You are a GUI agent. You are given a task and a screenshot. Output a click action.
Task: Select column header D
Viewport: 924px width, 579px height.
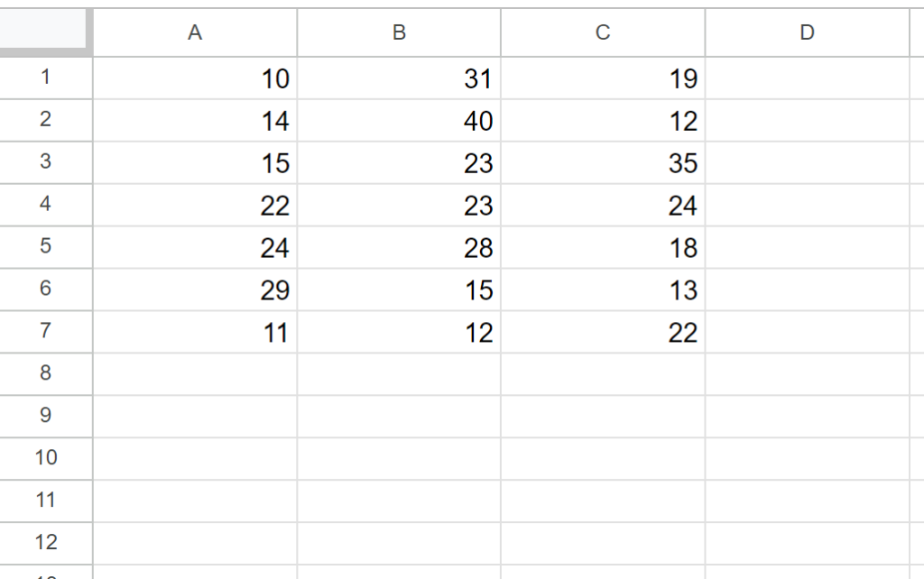(x=807, y=32)
